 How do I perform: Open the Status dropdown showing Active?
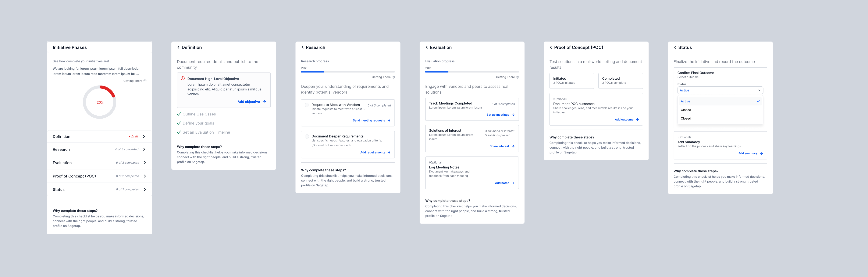(x=720, y=90)
